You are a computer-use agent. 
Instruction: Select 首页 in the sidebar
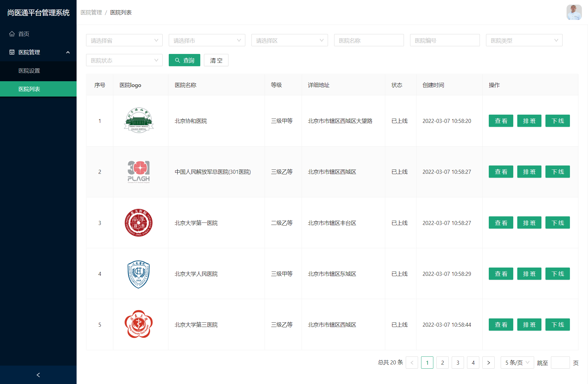[38, 34]
